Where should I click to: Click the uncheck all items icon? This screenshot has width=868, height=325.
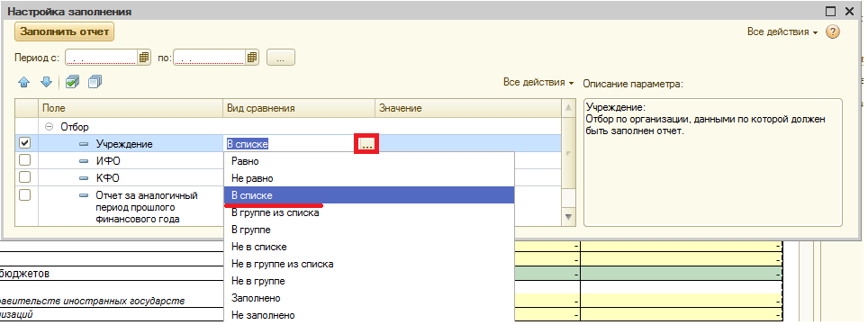pyautogui.click(x=95, y=82)
